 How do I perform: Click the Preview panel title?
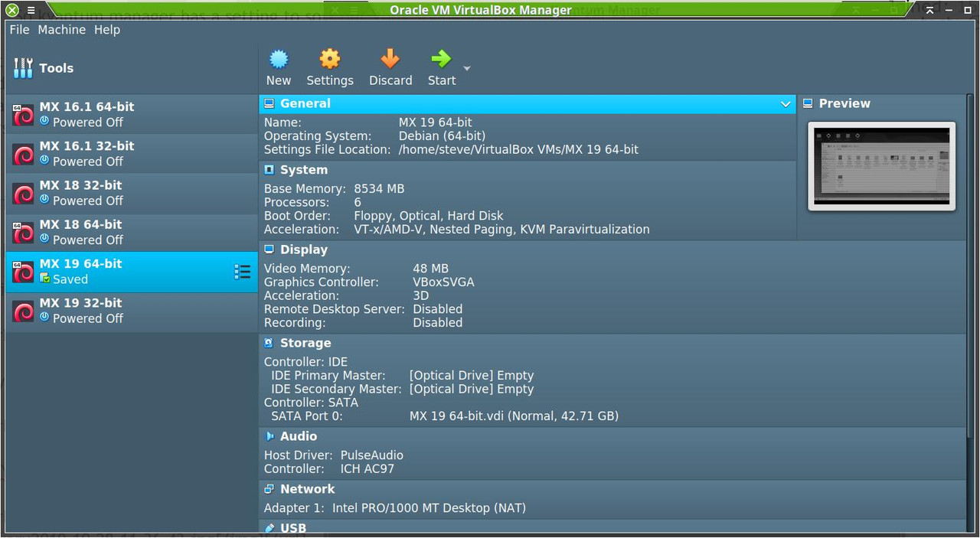(x=844, y=103)
